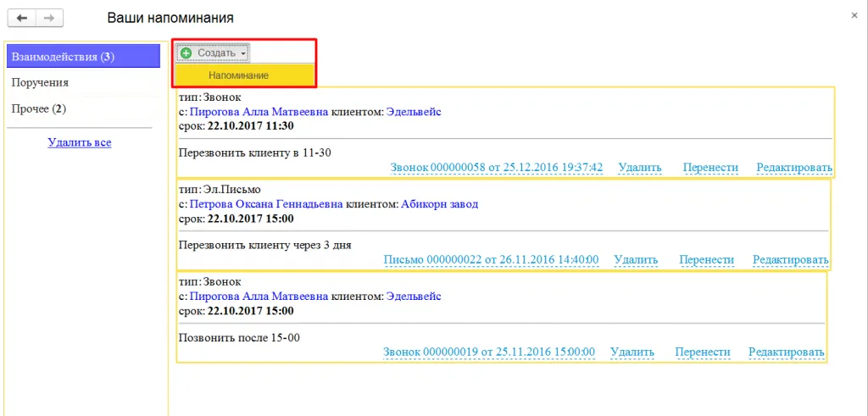Click the green plus icon on Создать

click(x=186, y=53)
